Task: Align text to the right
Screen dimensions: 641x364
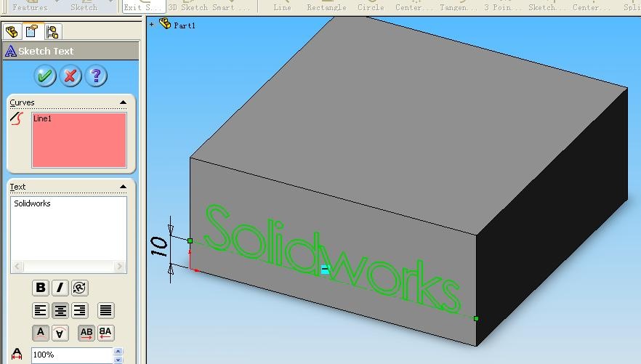Action: coord(80,310)
